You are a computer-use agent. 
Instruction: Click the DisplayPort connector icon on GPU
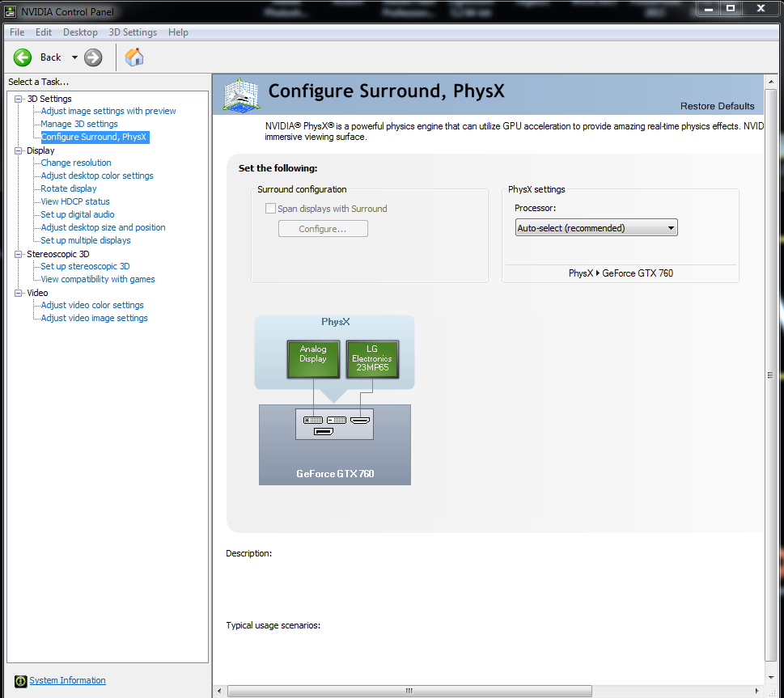tap(324, 432)
